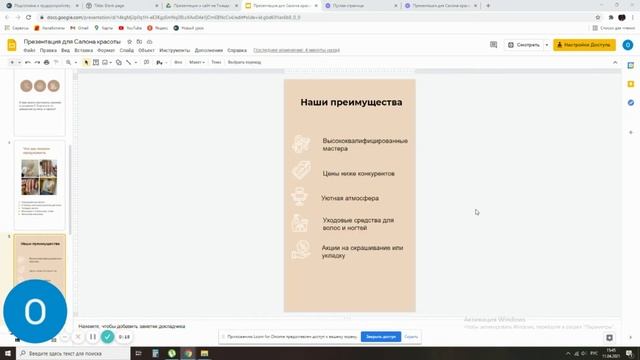
Task: Click the Цены ниже конкурентов text
Action: tap(358, 173)
